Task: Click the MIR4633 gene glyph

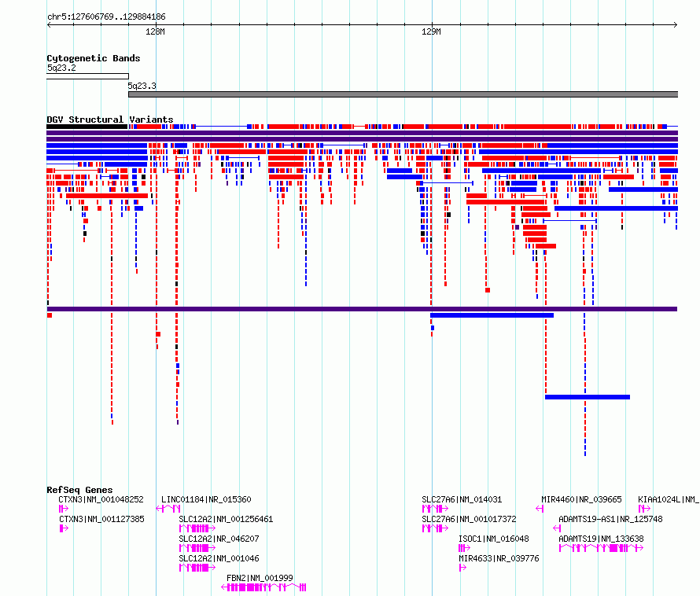Action: pos(462,568)
